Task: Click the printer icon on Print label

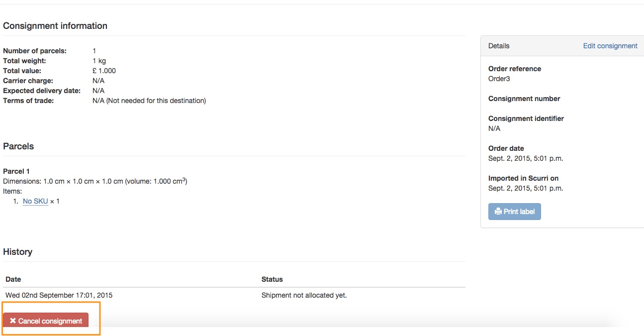Action: pyautogui.click(x=498, y=212)
